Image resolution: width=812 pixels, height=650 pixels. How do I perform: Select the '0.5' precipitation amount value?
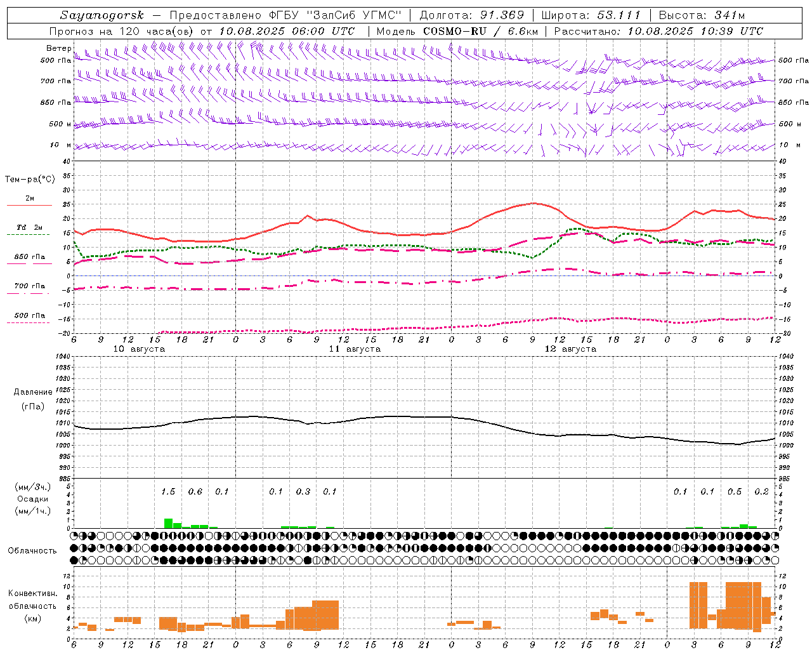coord(735,492)
